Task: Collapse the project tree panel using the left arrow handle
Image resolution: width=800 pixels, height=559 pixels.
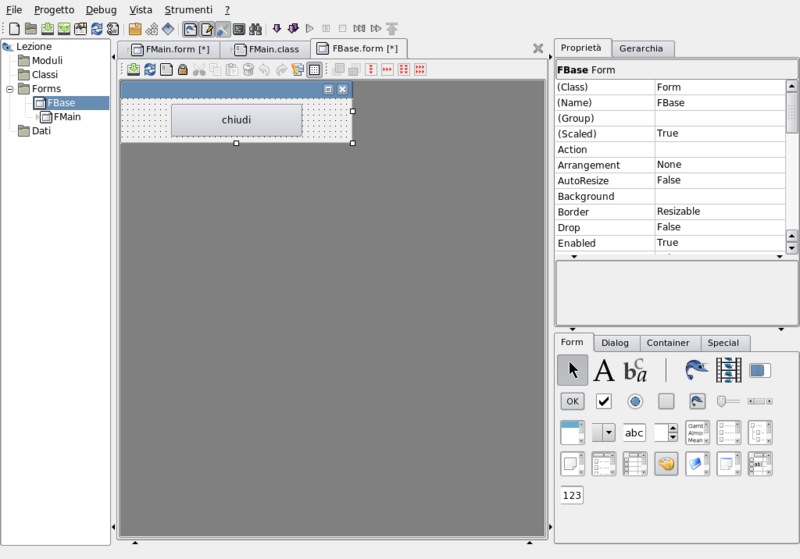Action: click(x=113, y=57)
